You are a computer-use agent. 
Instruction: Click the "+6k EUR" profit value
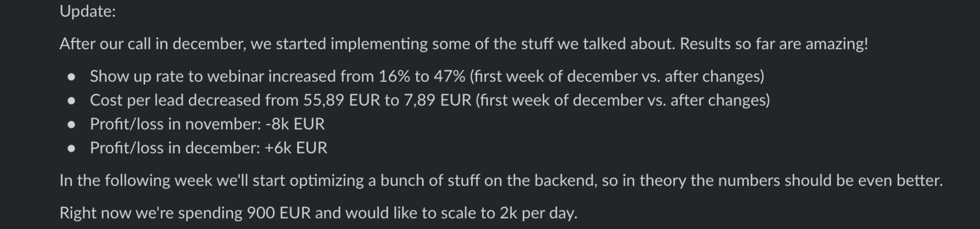pos(295,148)
